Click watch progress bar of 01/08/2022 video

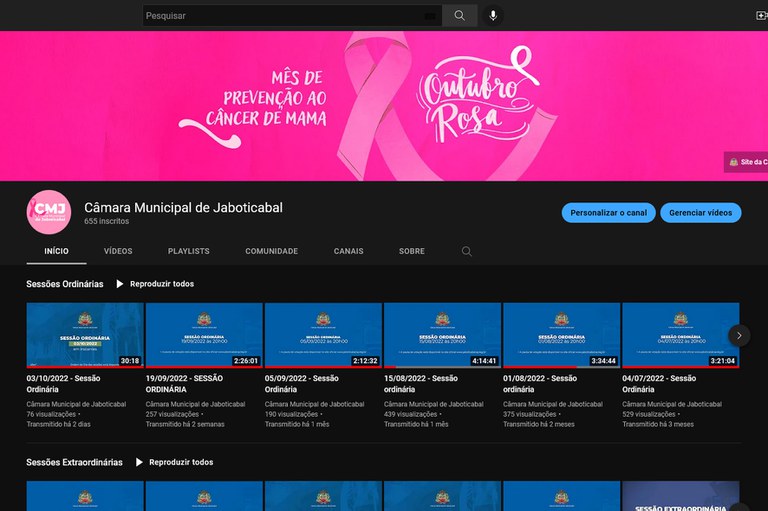coord(561,367)
